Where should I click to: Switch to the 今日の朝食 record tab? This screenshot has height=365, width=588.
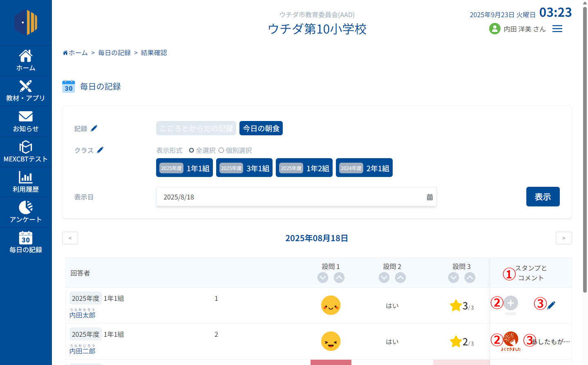(x=261, y=128)
